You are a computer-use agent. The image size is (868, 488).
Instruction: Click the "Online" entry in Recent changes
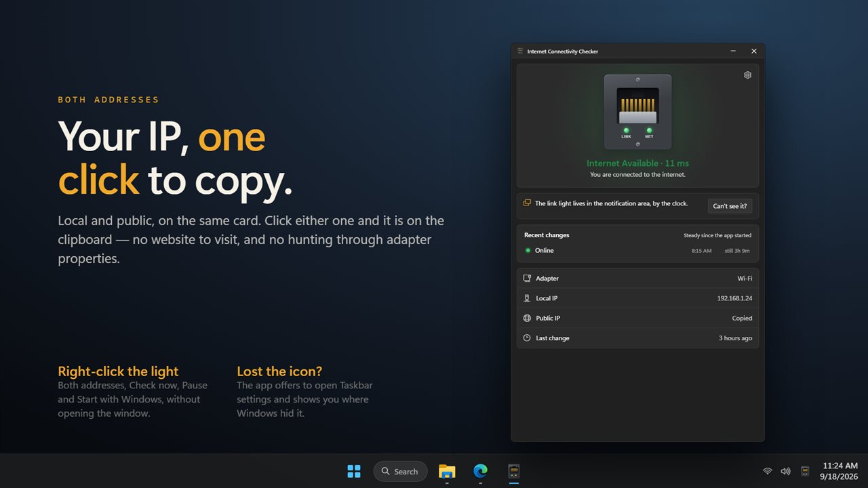coord(544,251)
